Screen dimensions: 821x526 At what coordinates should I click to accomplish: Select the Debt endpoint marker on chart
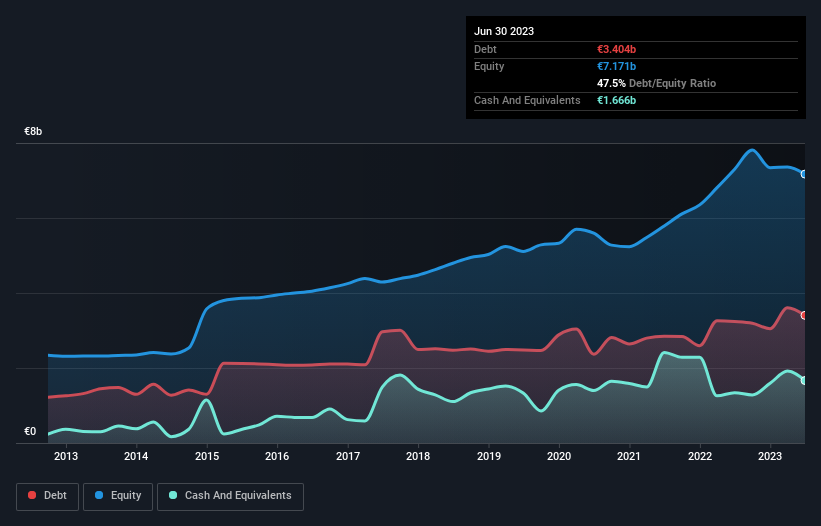(804, 316)
